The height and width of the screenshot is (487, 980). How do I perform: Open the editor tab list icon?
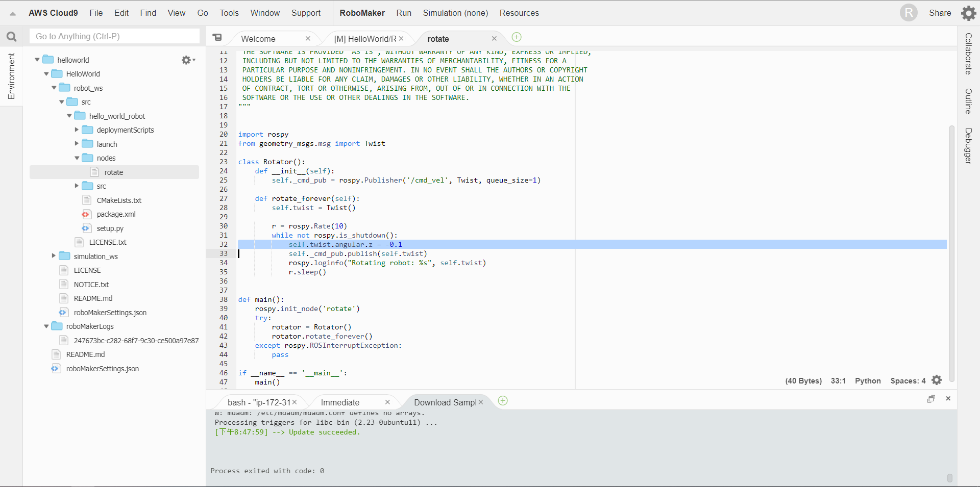(x=217, y=37)
